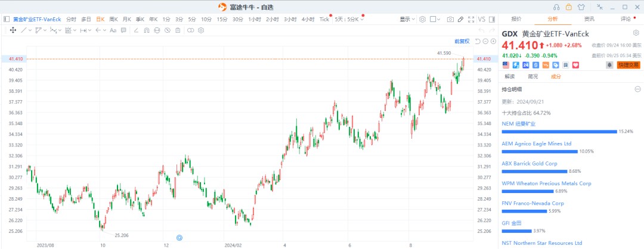Select the crosshair move cursor tool
The width and height of the screenshot is (644, 249).
13,30
